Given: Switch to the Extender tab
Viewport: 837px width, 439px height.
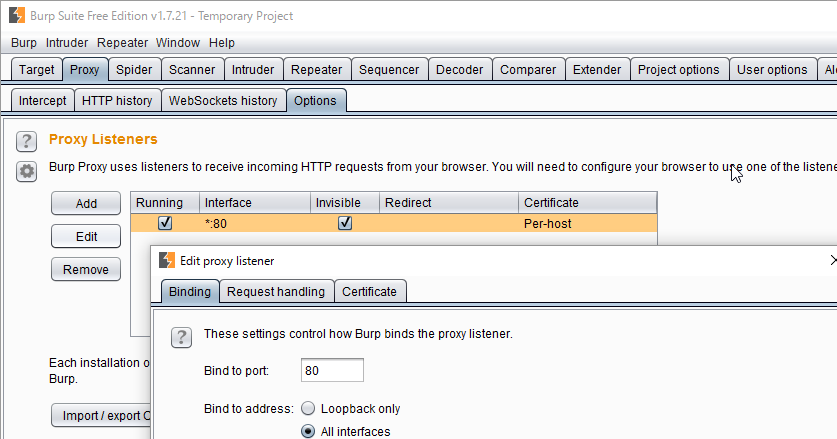Looking at the screenshot, I should tap(597, 69).
